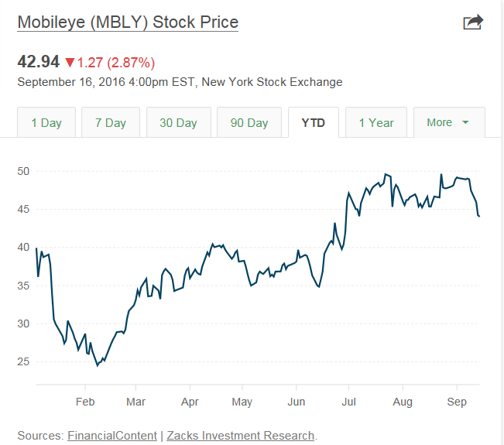Switch to the 1 Year tab

tap(375, 122)
